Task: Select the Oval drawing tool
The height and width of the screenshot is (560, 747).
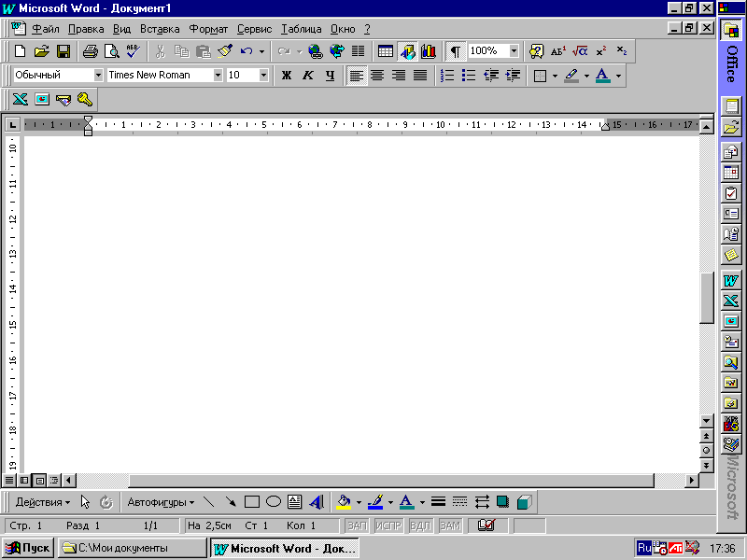Action: click(x=274, y=502)
